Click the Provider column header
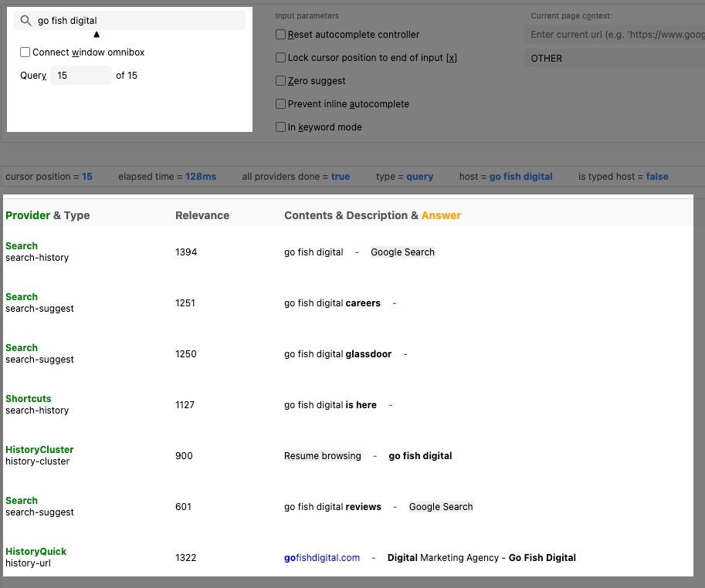 28,215
